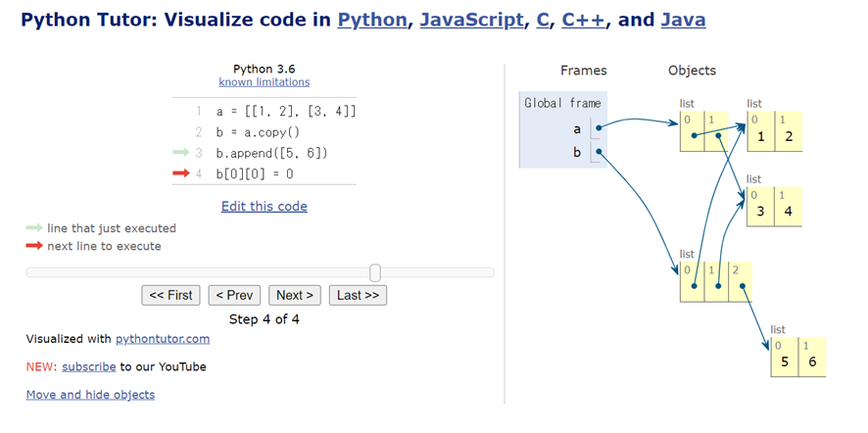Jump to first step with First button
868x433 pixels.
(x=171, y=295)
